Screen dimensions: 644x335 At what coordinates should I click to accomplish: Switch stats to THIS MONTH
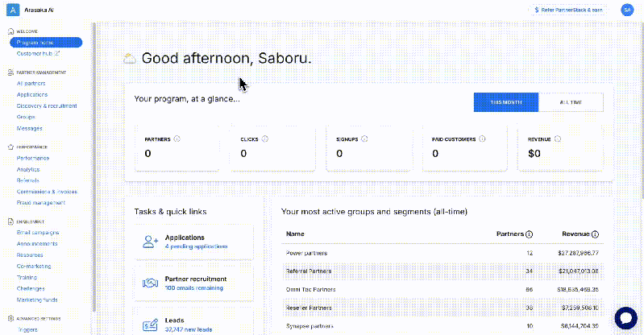point(505,102)
